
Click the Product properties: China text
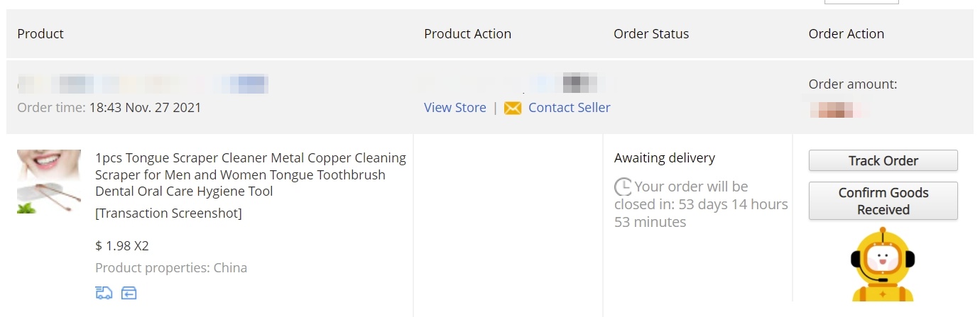click(x=171, y=268)
